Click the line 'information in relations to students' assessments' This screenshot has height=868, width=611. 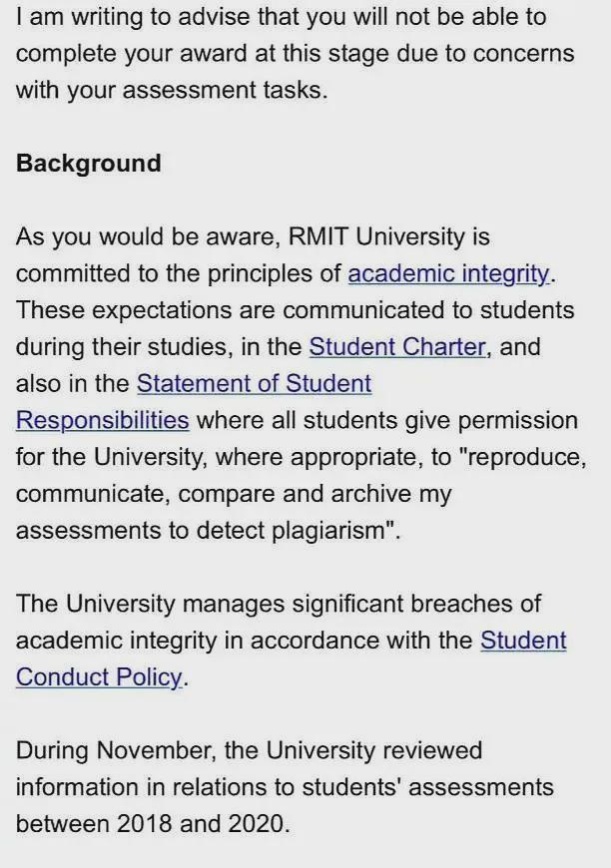(285, 787)
